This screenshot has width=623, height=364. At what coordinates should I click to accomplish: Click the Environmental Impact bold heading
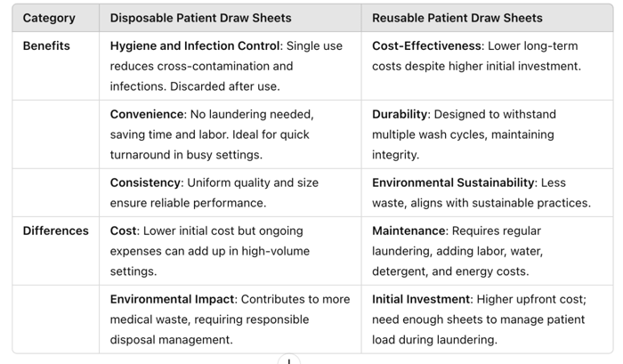coord(172,299)
